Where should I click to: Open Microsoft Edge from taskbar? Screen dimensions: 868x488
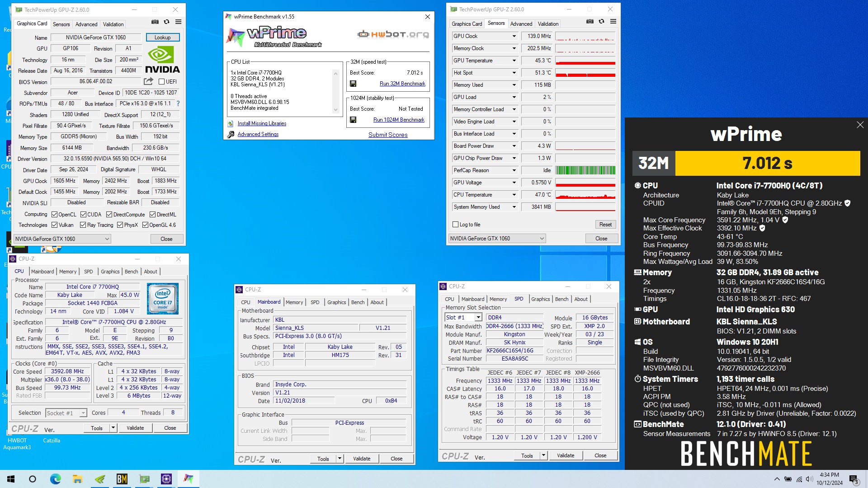55,479
